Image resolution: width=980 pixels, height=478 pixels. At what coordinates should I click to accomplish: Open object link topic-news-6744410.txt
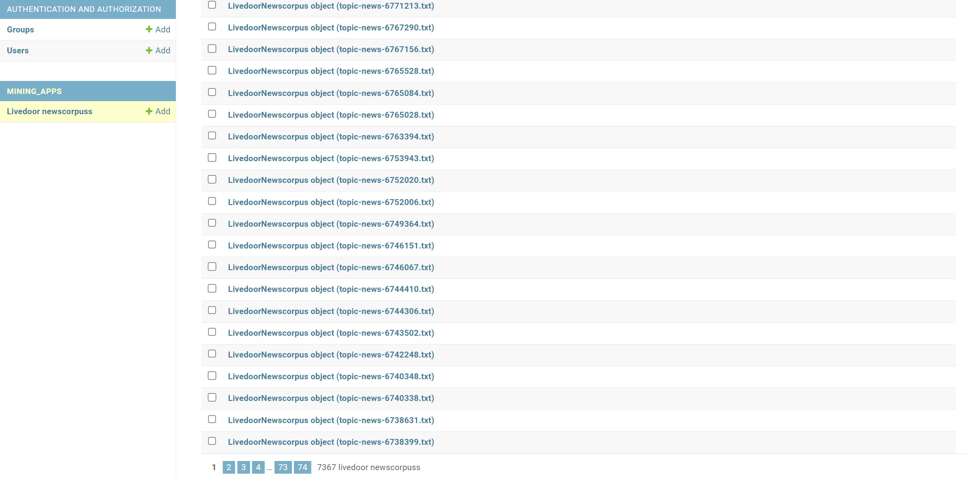pyautogui.click(x=331, y=289)
